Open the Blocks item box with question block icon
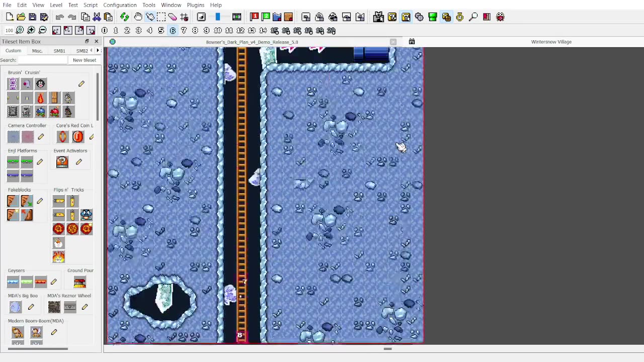The image size is (644, 362). tap(392, 17)
